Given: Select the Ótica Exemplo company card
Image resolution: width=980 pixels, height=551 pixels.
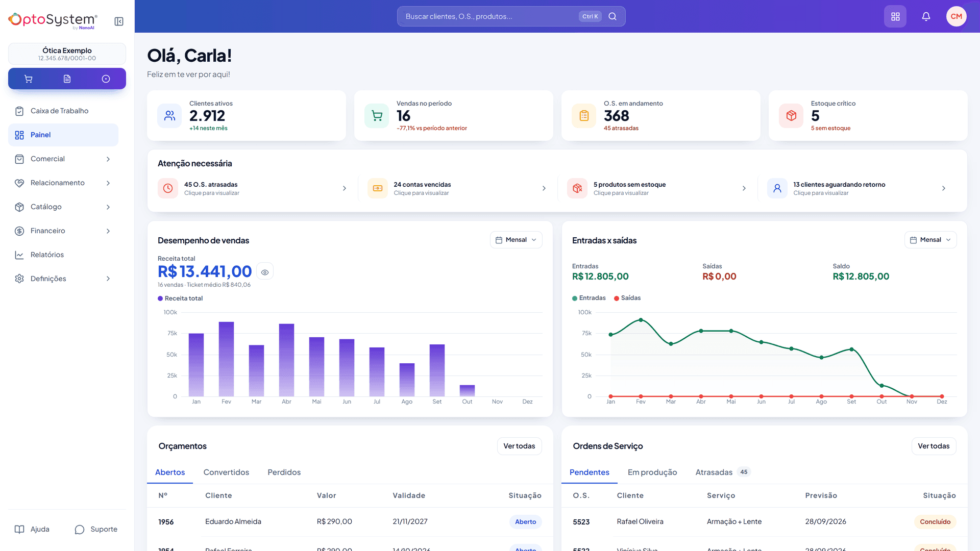Looking at the screenshot, I should (67, 54).
